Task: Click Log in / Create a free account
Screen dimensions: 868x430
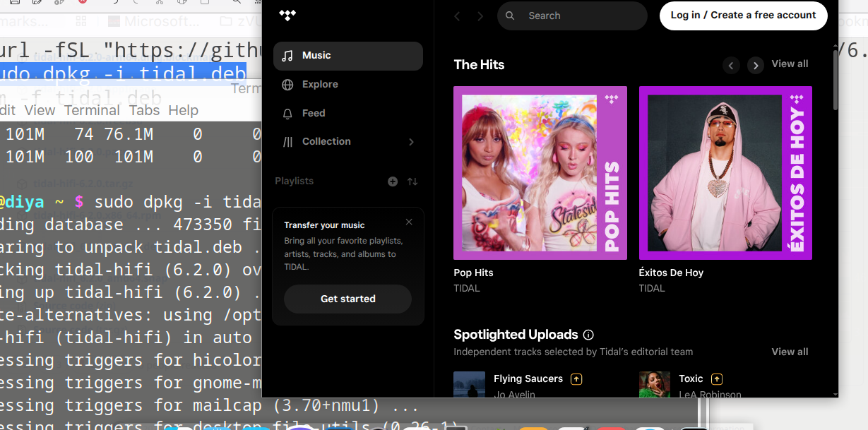Action: pos(743,16)
